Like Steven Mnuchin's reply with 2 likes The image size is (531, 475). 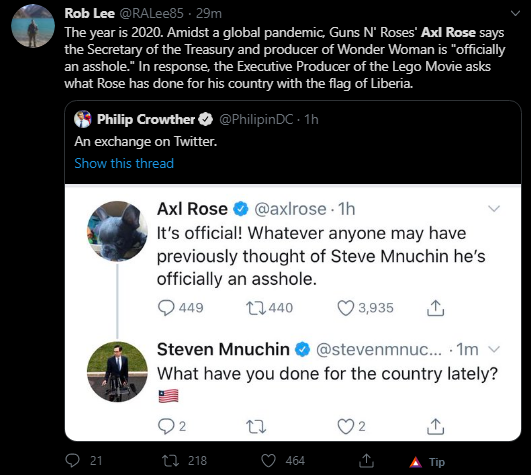(345, 426)
